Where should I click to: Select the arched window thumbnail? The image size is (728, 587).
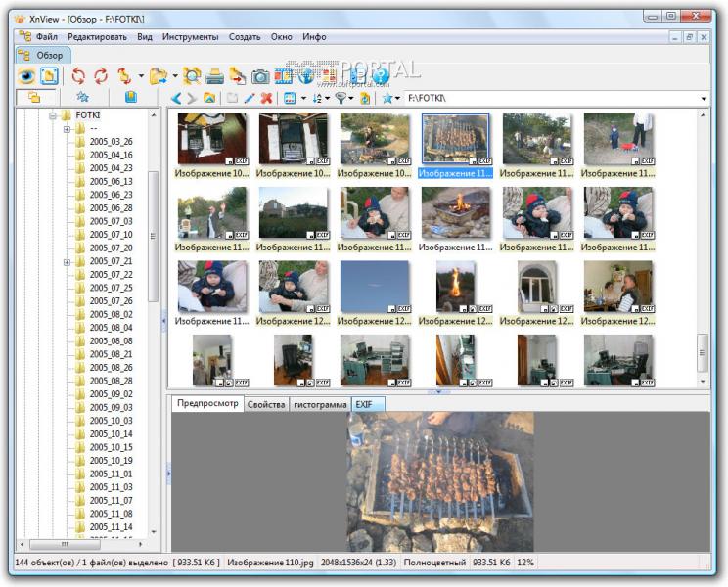click(x=537, y=287)
